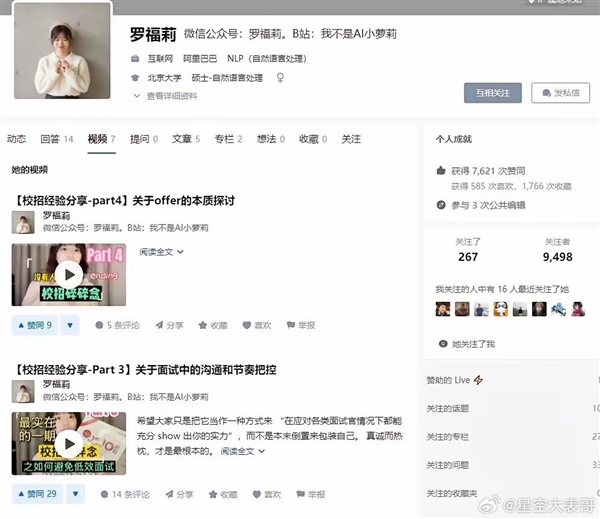
Task: Play the Part 4 offer video
Action: tap(68, 274)
